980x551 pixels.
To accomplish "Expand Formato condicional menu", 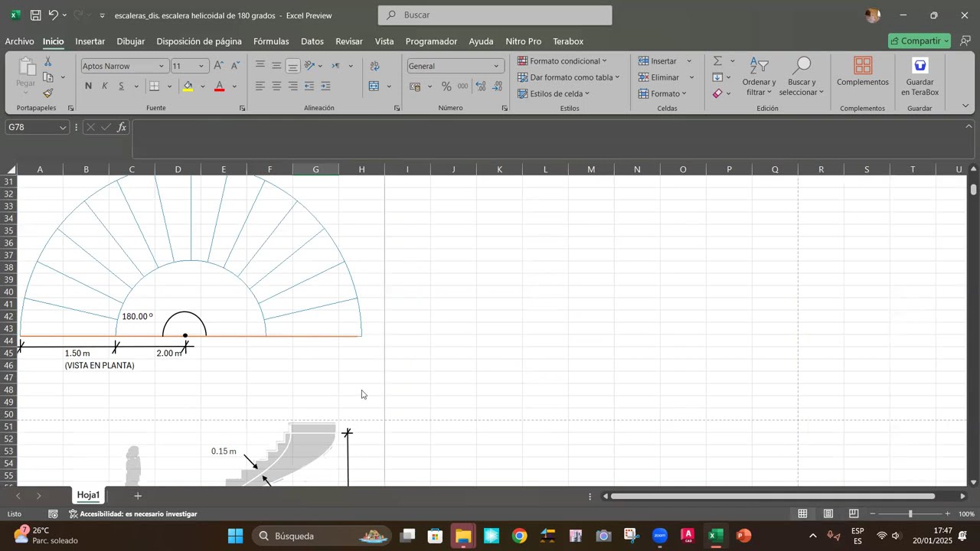I will tap(562, 61).
